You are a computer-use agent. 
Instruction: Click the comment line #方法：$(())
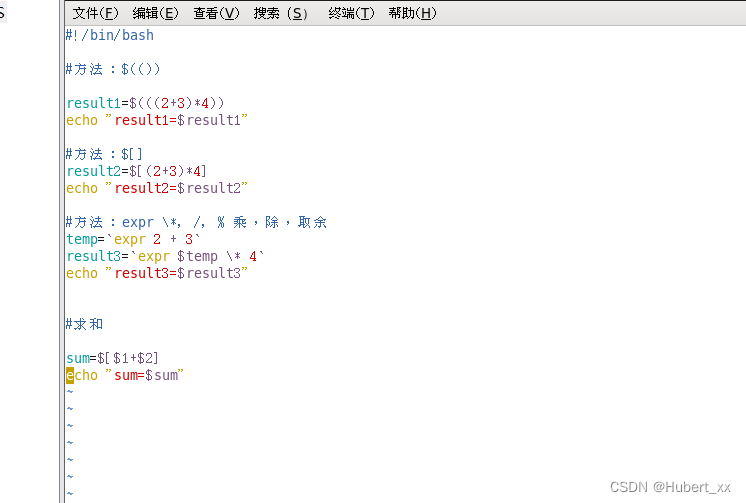pos(113,69)
